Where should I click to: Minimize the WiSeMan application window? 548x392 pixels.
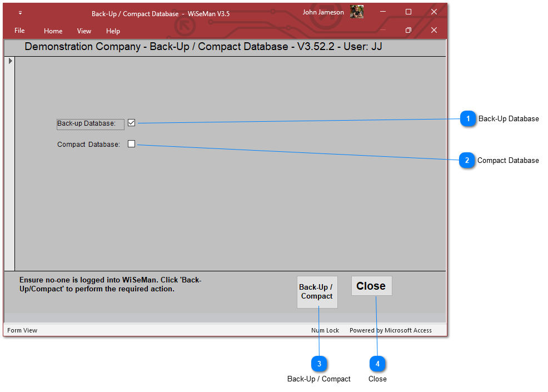[383, 12]
